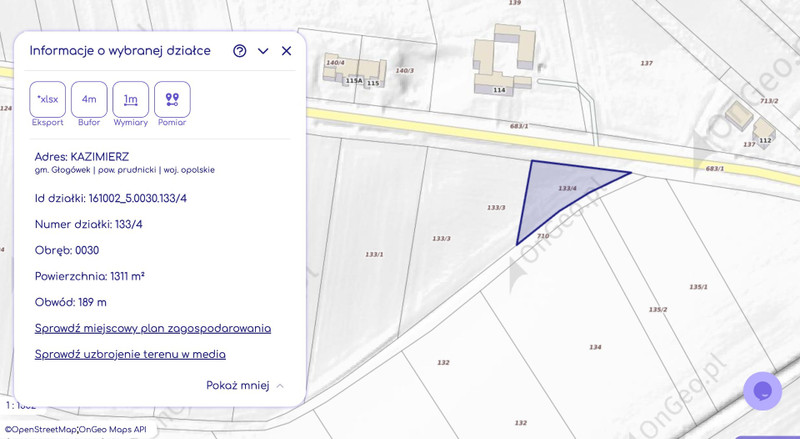Select parcel 132 on the map
The height and width of the screenshot is (439, 800).
coord(443,362)
